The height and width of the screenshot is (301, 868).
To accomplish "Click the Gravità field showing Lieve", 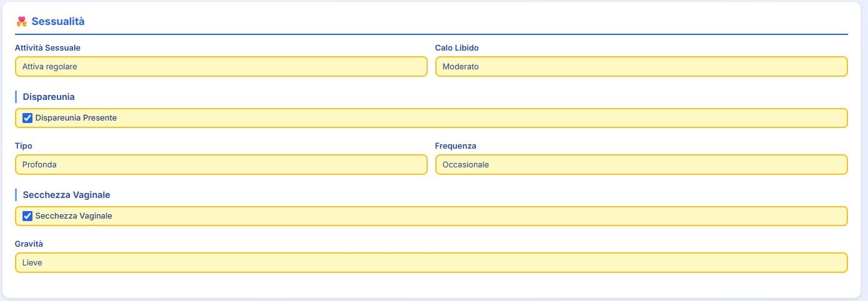I will (431, 263).
